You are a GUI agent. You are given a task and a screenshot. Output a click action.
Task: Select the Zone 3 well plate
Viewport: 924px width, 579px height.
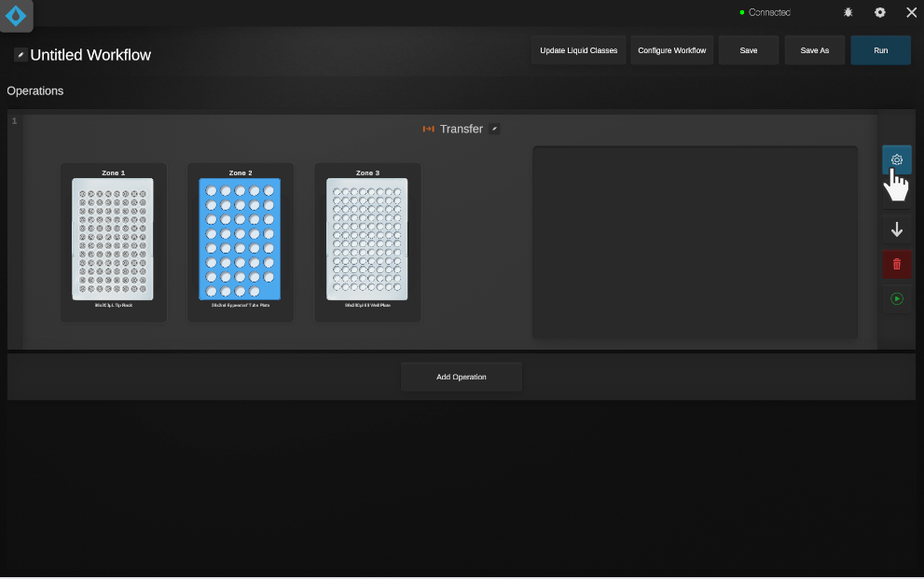(x=367, y=239)
